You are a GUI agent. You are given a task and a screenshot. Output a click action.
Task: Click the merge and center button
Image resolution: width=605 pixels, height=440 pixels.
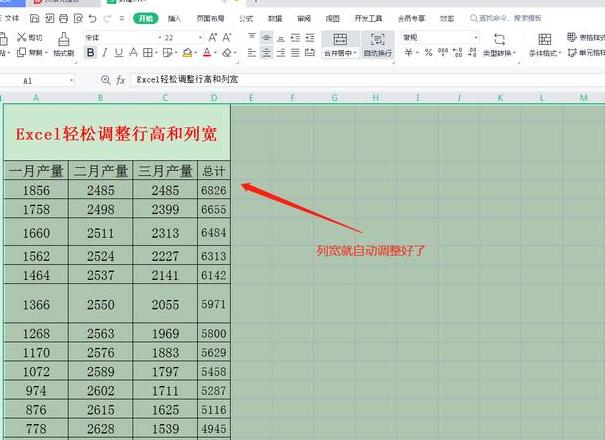338,44
